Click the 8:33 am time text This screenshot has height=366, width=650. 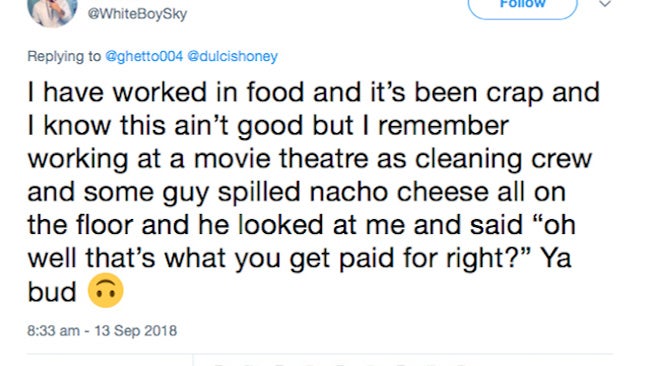(x=53, y=331)
